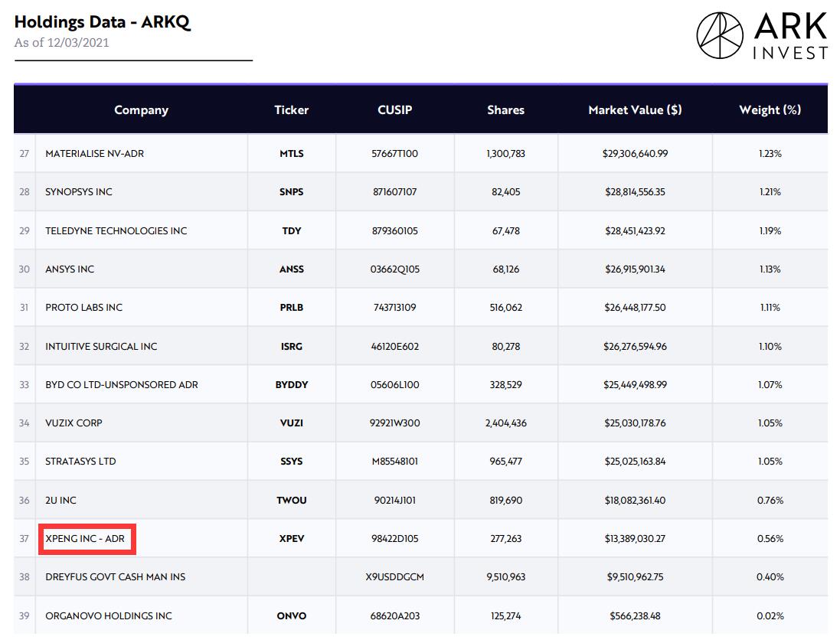840x643 pixels.
Task: Select the highlighted XPENG INC - ADR entry
Action: click(87, 538)
